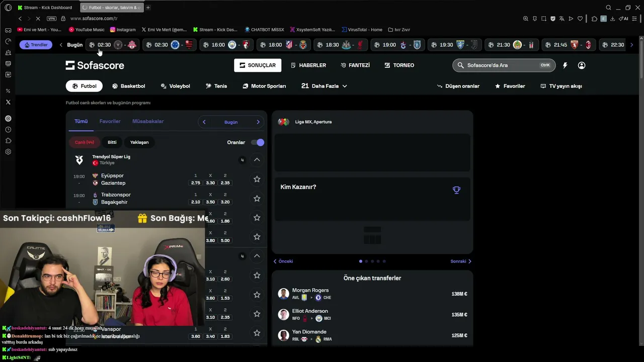This screenshot has height=362, width=644.
Task: Click the trophy icon in Kim Kazanır card
Action: (x=456, y=190)
